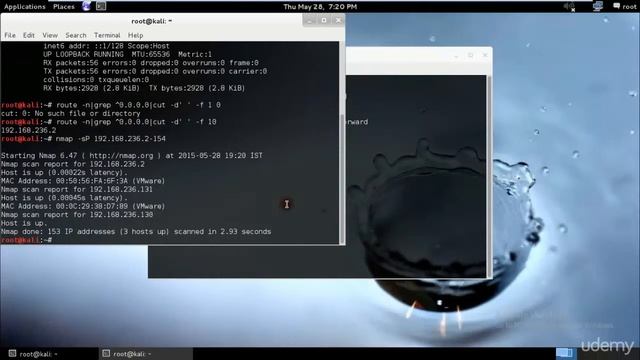Open the Search menu in terminal

pos(76,35)
